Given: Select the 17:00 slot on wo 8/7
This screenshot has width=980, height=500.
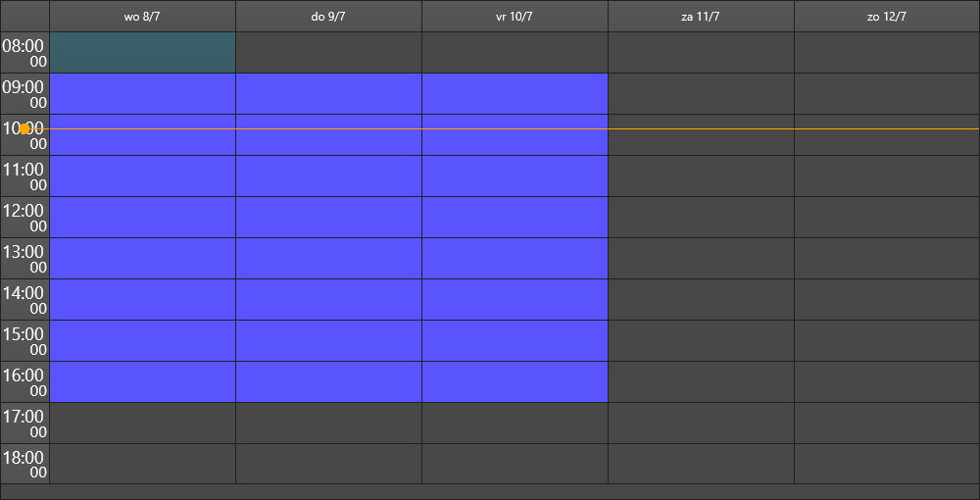Looking at the screenshot, I should [142, 424].
